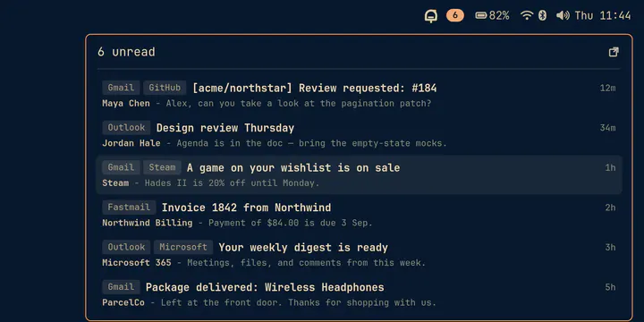Click sender name Microsoft 365
The image size is (644, 322).
(x=137, y=263)
